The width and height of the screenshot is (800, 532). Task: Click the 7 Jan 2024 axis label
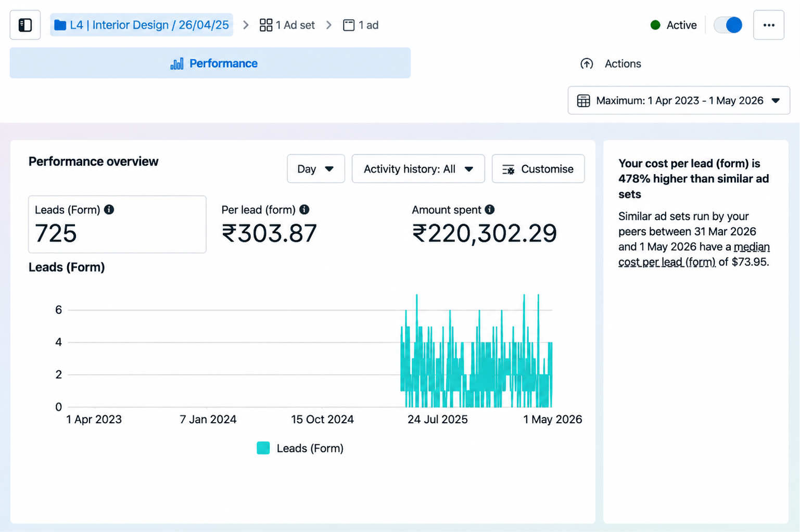coord(208,419)
